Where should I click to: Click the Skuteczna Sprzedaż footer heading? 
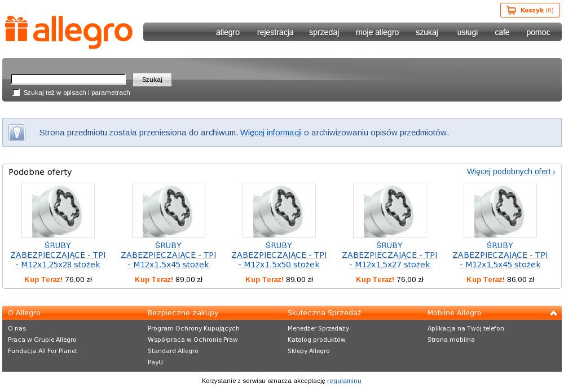[324, 313]
